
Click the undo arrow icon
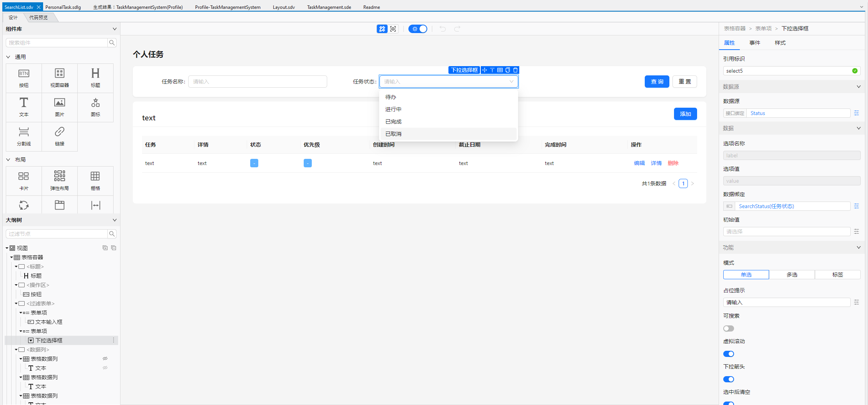[x=442, y=29]
